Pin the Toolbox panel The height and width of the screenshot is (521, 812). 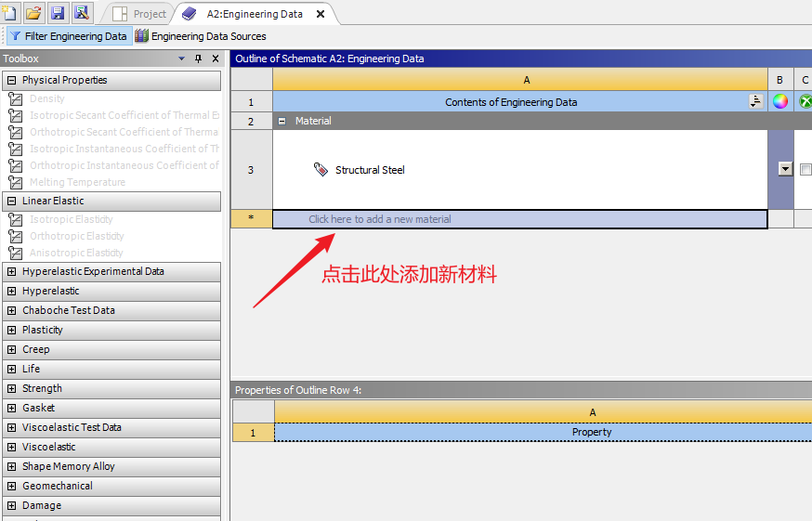coord(198,59)
